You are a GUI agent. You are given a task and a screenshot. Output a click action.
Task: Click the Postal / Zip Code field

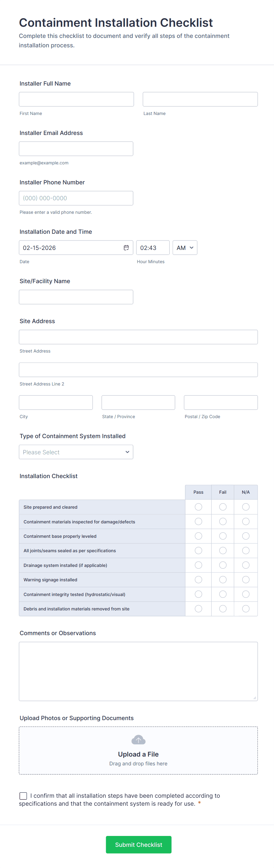(221, 402)
